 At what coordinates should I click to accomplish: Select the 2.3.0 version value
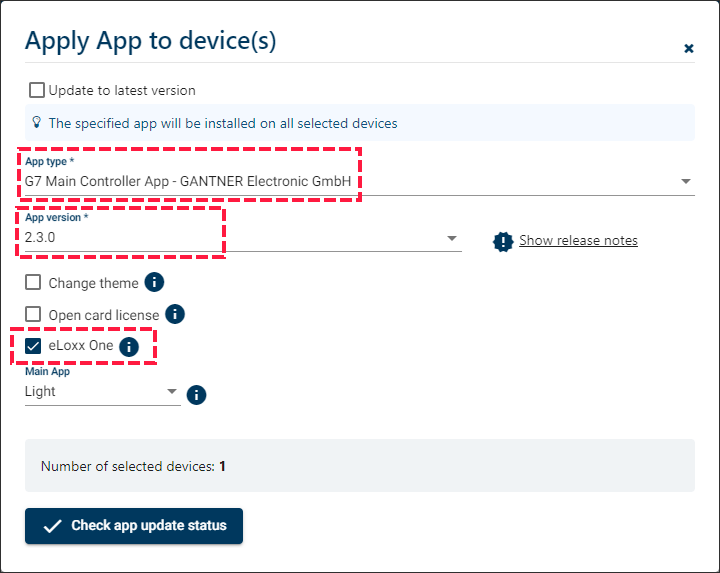point(40,237)
